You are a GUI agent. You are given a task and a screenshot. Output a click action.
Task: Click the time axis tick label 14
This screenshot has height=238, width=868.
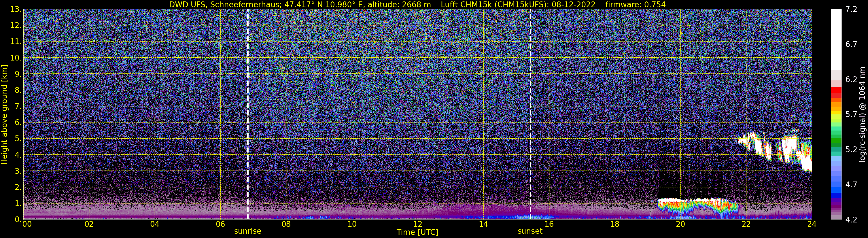pyautogui.click(x=483, y=224)
